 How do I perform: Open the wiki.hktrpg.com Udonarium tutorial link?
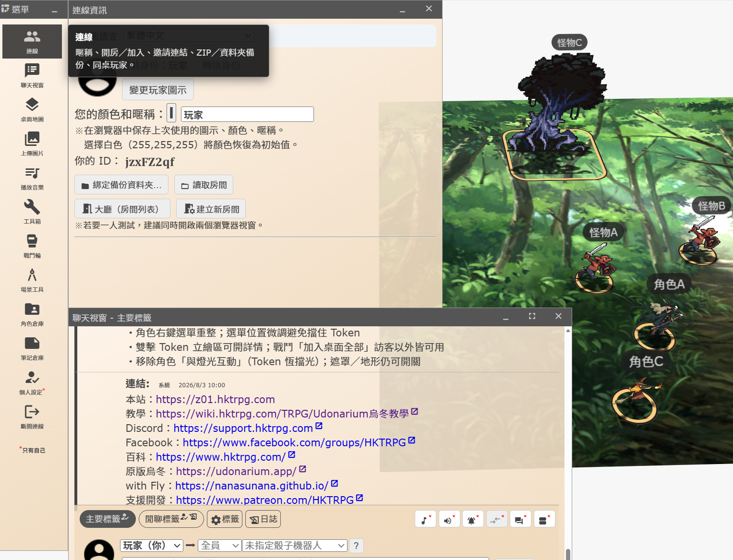(x=282, y=414)
